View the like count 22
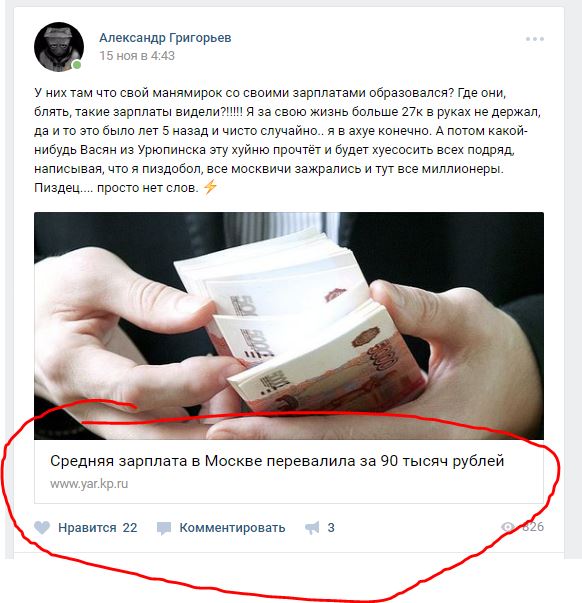This screenshot has width=582, height=603. click(130, 528)
